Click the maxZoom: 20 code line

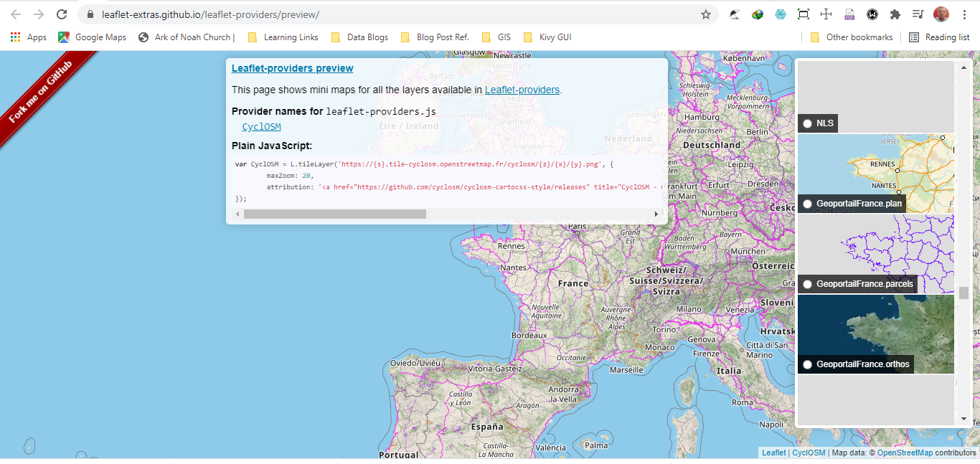click(291, 175)
